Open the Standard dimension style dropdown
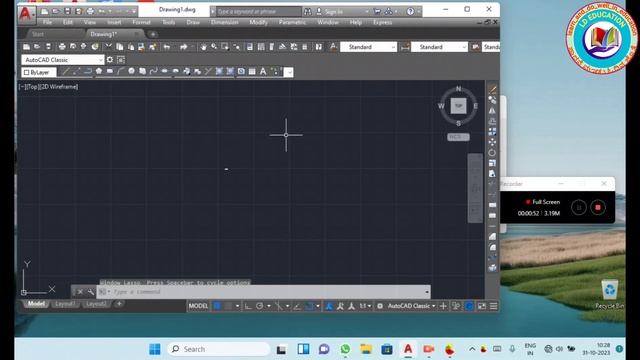Viewport: 640px width, 360px height. 439,47
